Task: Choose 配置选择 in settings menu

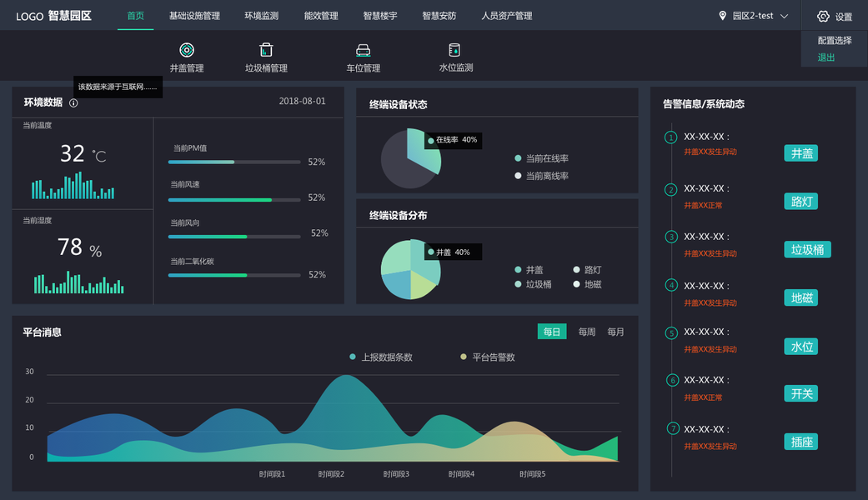Action: [x=835, y=40]
